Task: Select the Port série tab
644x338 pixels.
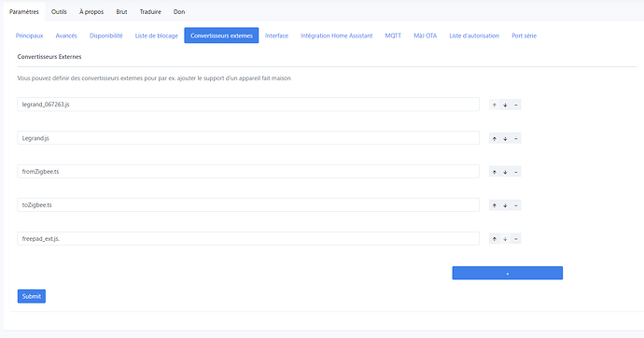Action: [525, 35]
